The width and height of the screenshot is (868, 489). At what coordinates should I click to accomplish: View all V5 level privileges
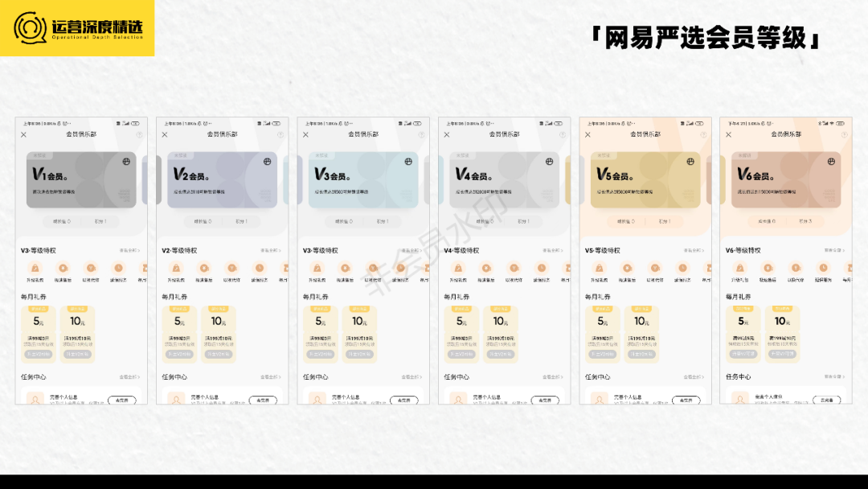click(694, 250)
